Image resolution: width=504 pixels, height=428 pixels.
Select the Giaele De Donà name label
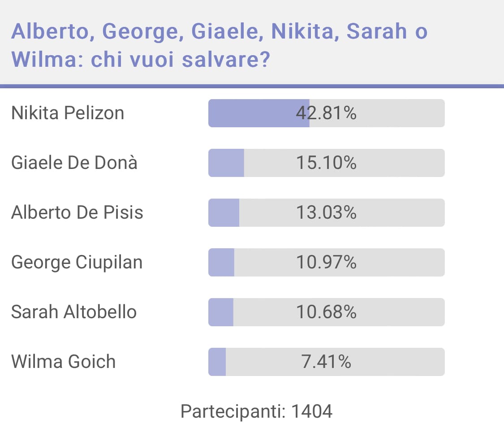pos(74,162)
